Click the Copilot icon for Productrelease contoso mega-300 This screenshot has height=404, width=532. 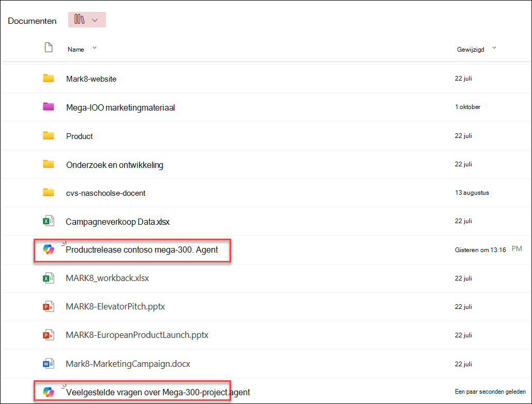(x=49, y=250)
